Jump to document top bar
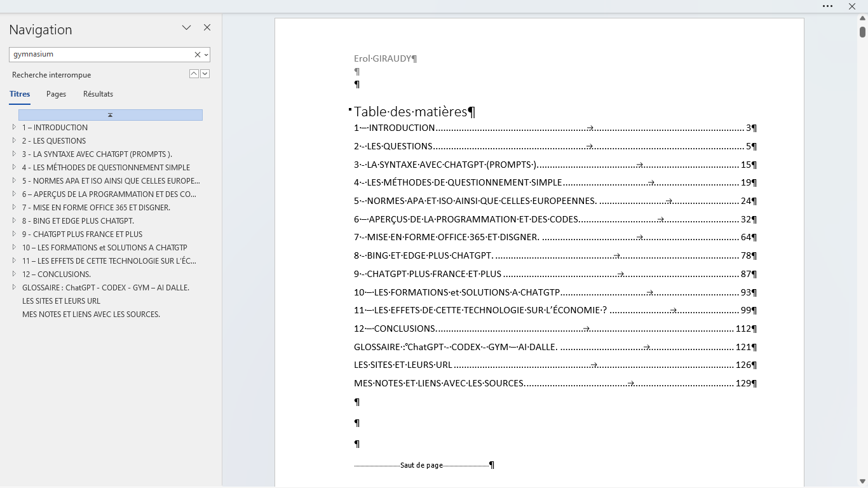868x488 pixels. (111, 115)
